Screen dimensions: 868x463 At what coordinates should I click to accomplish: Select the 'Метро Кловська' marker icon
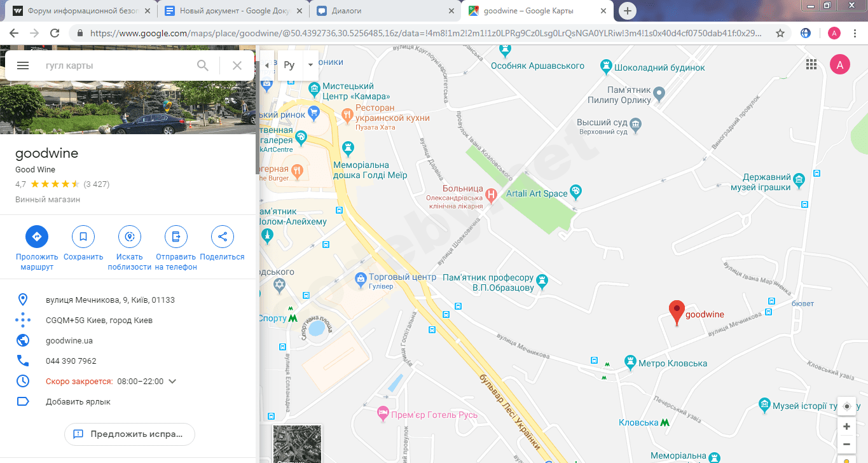[630, 362]
